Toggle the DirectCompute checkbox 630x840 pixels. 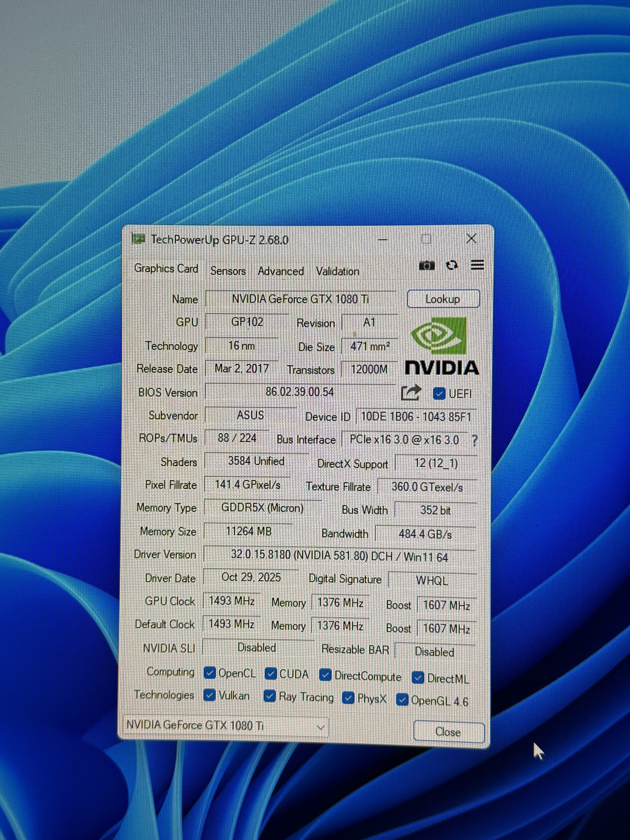click(x=325, y=675)
